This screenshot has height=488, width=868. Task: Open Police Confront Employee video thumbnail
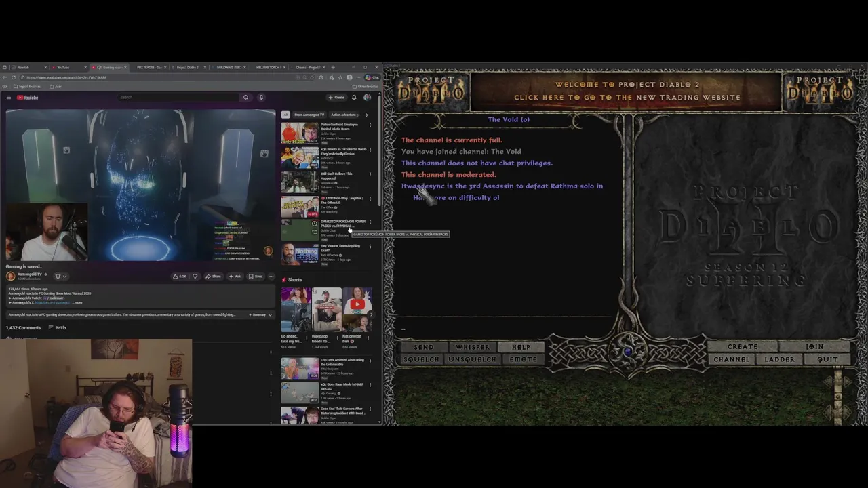[x=300, y=133]
